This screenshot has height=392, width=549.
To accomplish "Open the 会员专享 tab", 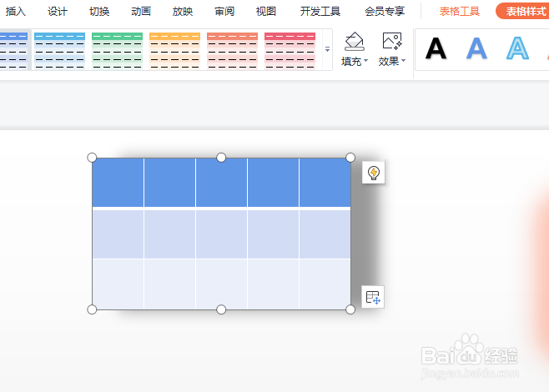I will [385, 12].
